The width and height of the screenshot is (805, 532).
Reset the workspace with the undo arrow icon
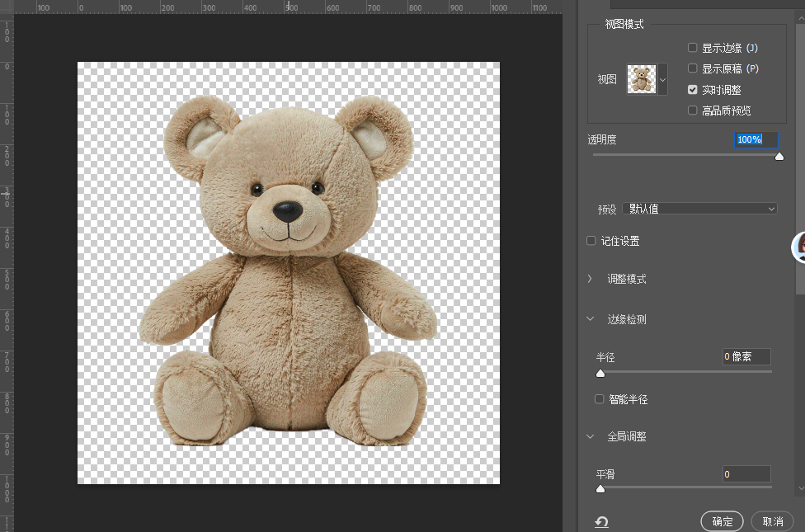[x=601, y=522]
